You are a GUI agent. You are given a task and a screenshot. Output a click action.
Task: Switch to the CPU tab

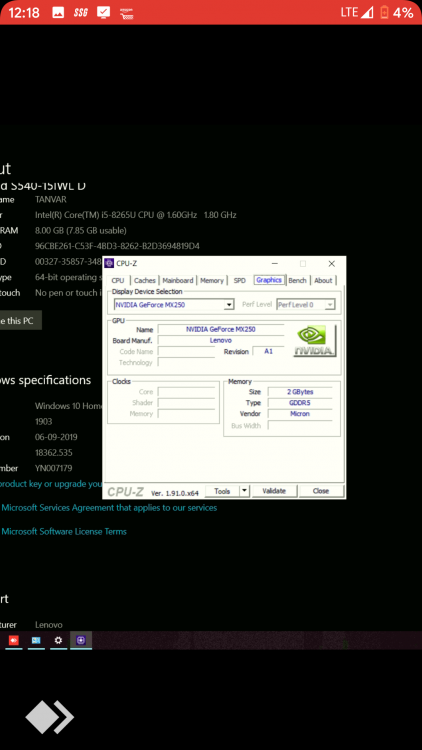point(118,281)
